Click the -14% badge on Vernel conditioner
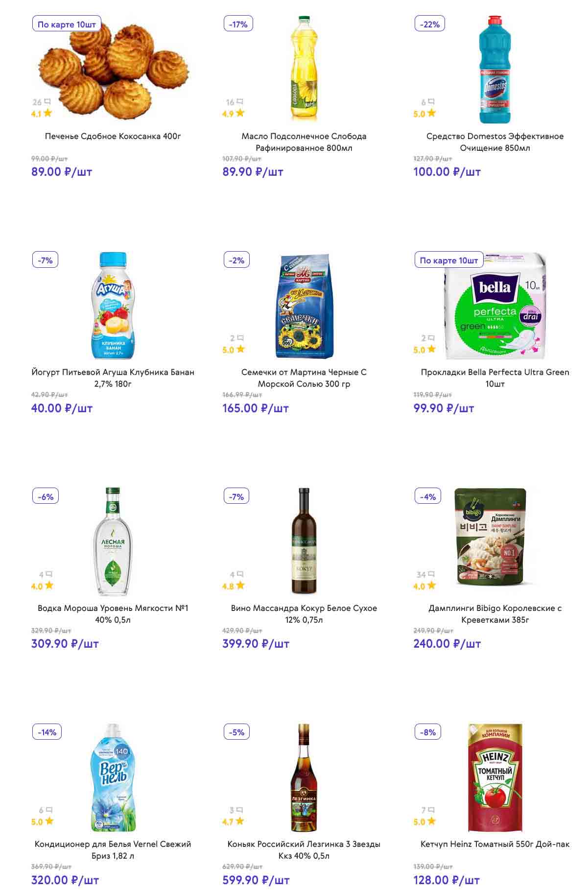The width and height of the screenshot is (588, 890). (x=47, y=732)
